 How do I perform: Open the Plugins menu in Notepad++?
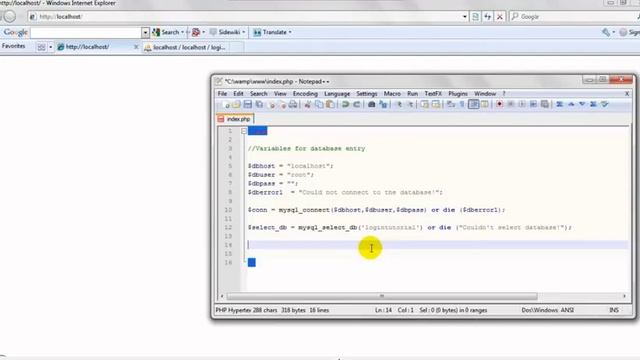click(458, 93)
